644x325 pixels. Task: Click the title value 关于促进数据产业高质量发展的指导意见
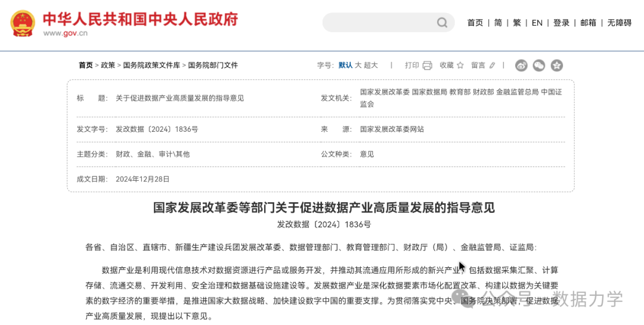(180, 98)
